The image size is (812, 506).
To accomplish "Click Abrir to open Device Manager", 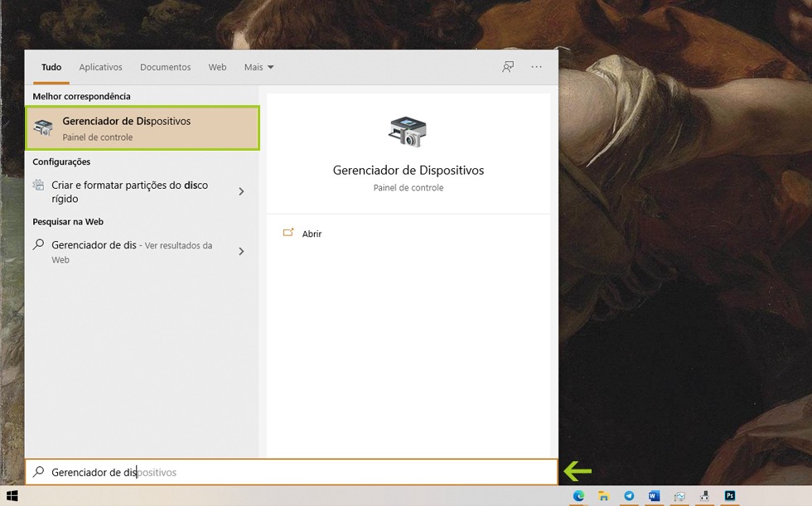I will (x=312, y=234).
